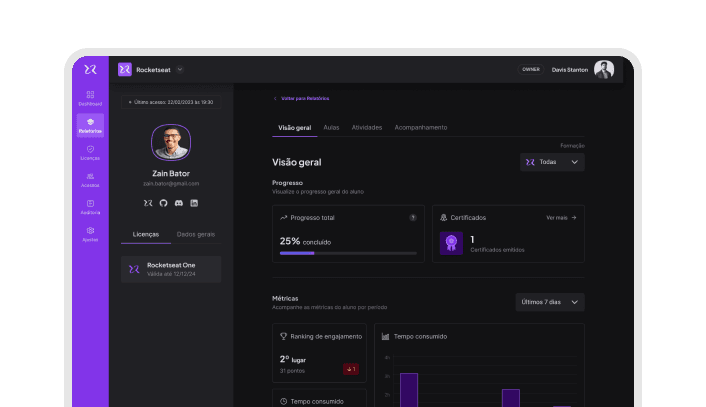Screen dimensions: 706x407
Task: Expand the Rocketseat workspace switcher chevron
Action: [x=180, y=69]
